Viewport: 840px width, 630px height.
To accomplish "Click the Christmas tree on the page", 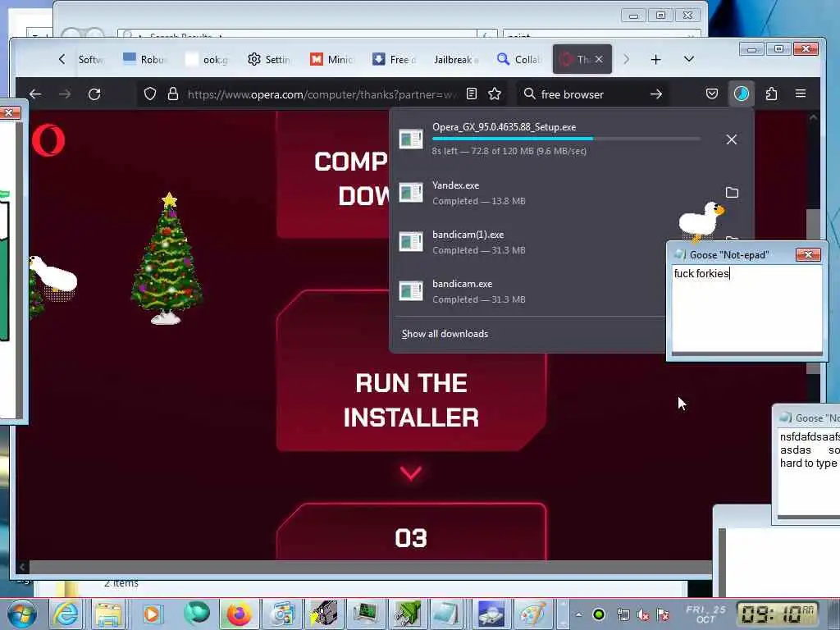I will [167, 259].
